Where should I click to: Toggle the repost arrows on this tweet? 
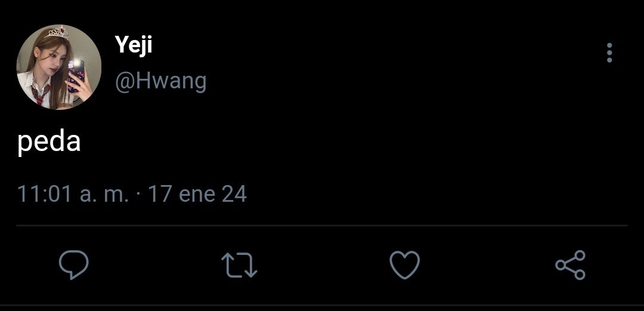coord(239,265)
